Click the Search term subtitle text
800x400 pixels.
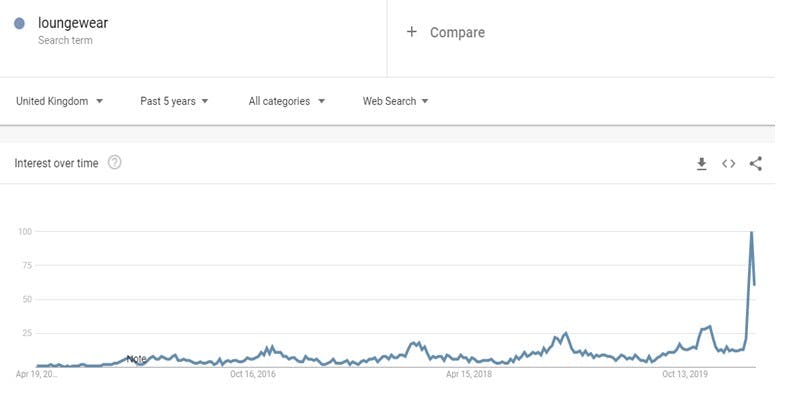pos(65,40)
